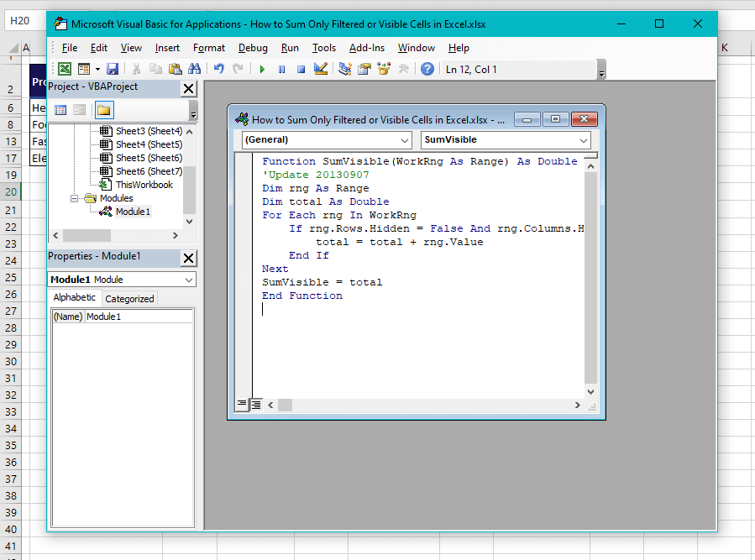
Task: Toggle Design Mode in the toolbar
Action: (x=320, y=69)
